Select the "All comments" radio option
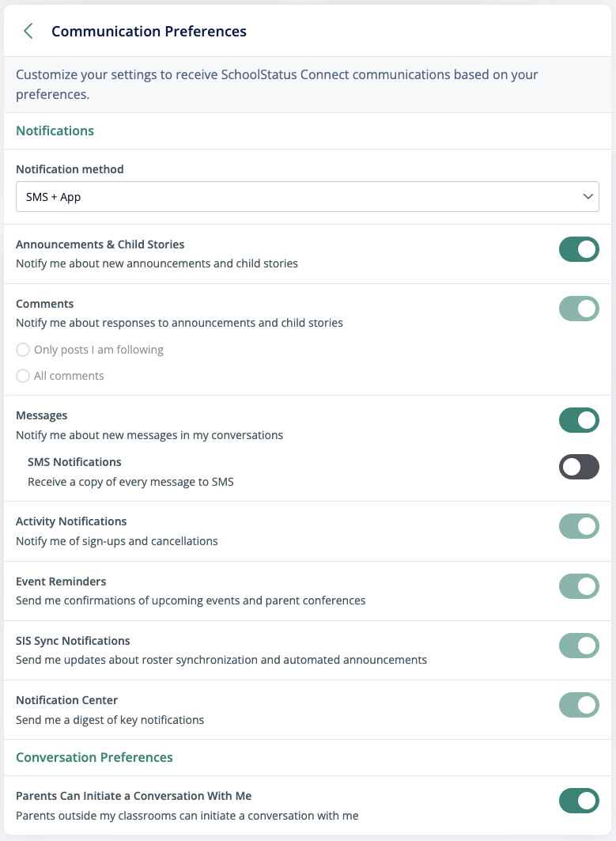The height and width of the screenshot is (841, 616). point(23,376)
